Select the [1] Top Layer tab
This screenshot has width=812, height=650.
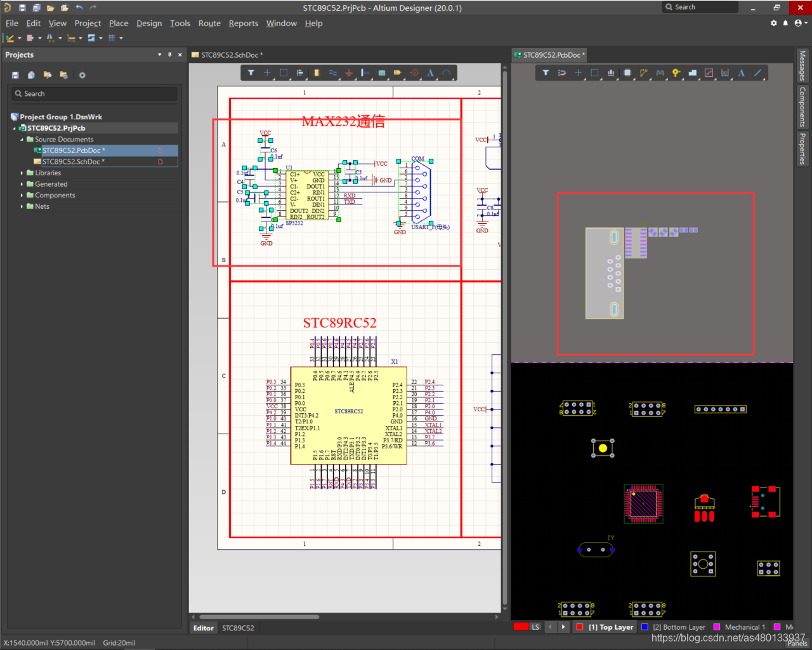(605, 627)
